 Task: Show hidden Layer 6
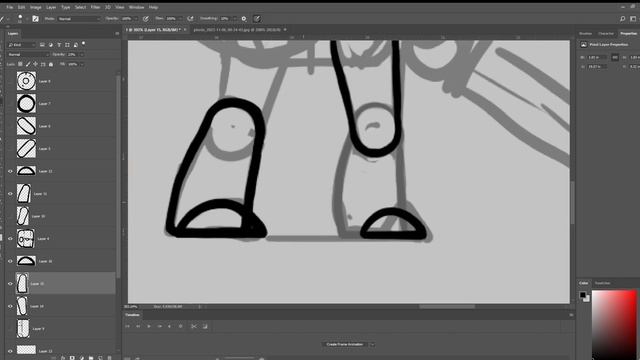[10, 126]
